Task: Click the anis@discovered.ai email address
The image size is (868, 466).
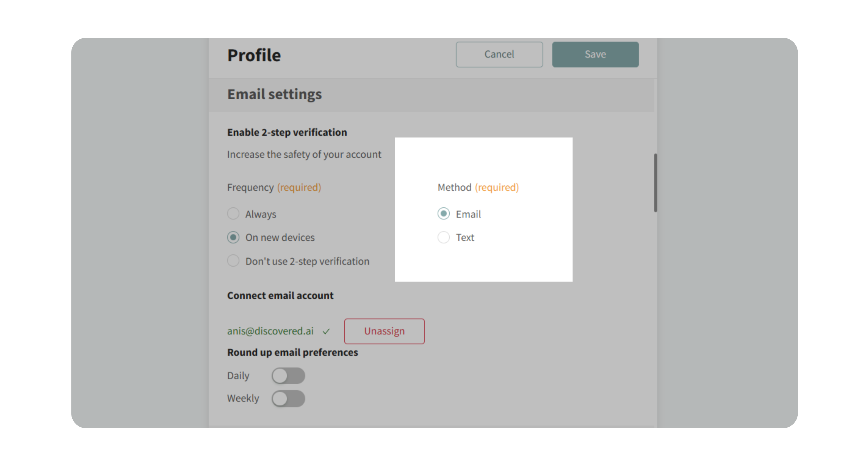Action: 270,331
